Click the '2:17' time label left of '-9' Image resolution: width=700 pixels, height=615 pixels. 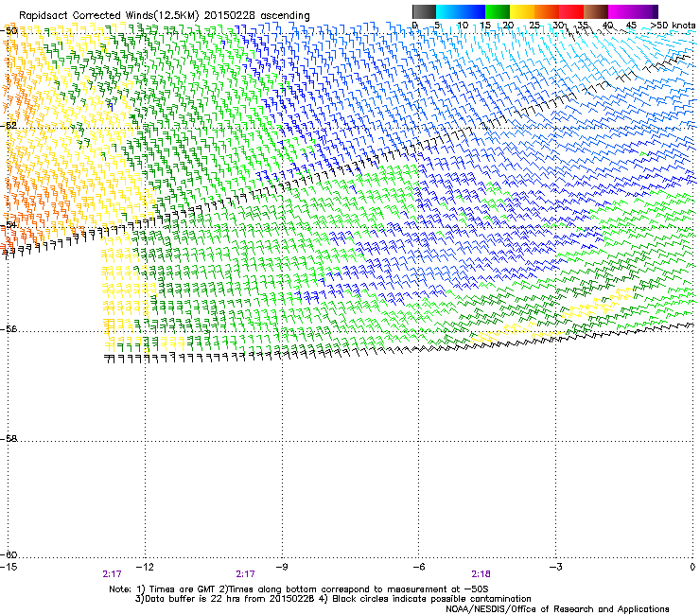246,574
